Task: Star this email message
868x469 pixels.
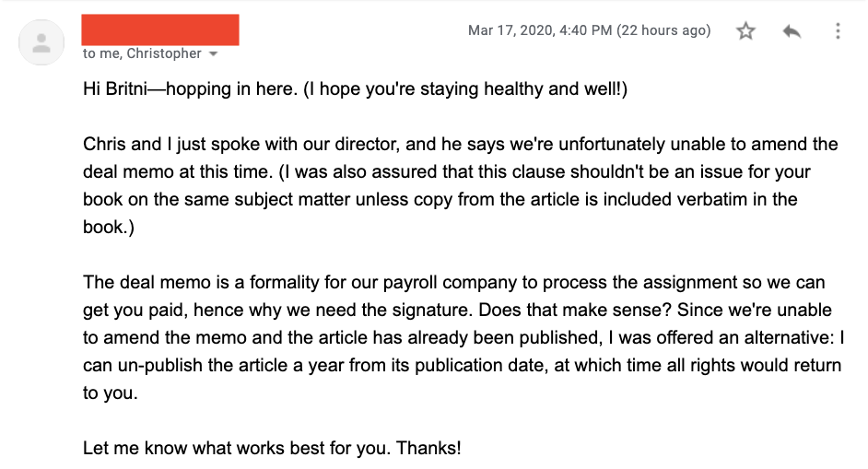Action: coord(745,31)
